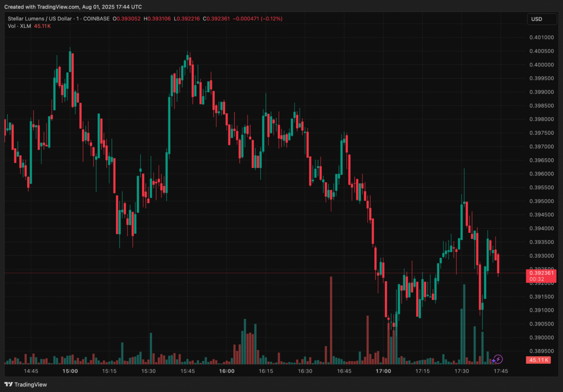Click the 17:15 time axis label
Viewport: 563px width, 392px height.
point(423,371)
